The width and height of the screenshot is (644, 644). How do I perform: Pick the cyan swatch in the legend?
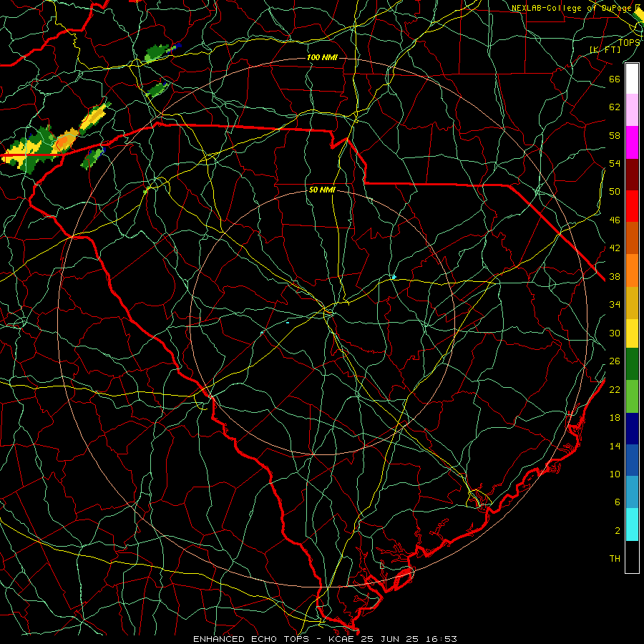point(632,525)
